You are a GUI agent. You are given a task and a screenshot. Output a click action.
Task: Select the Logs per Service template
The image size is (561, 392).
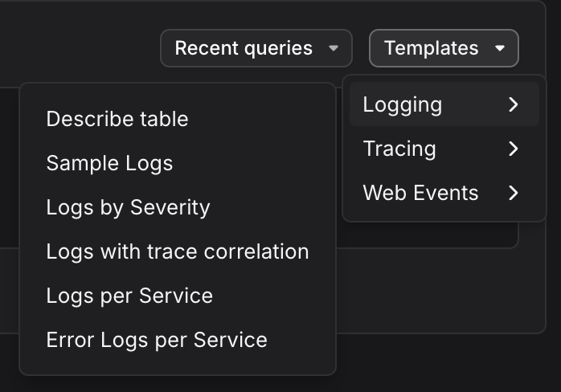click(x=129, y=296)
